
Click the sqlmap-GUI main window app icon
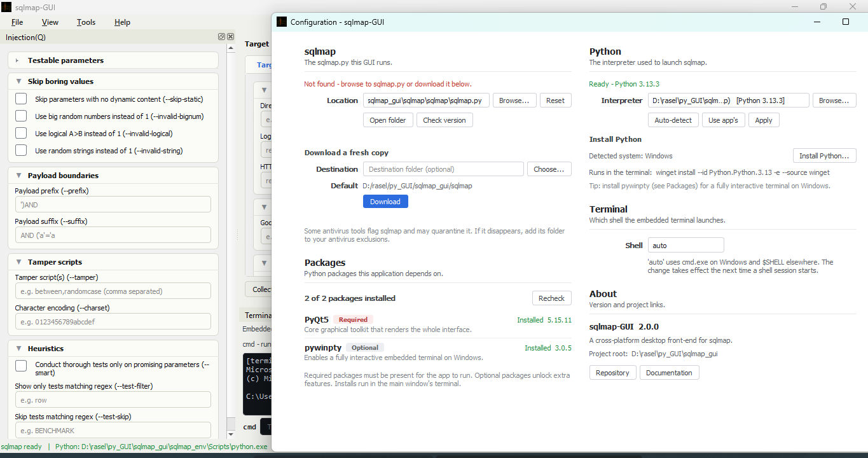coord(6,7)
